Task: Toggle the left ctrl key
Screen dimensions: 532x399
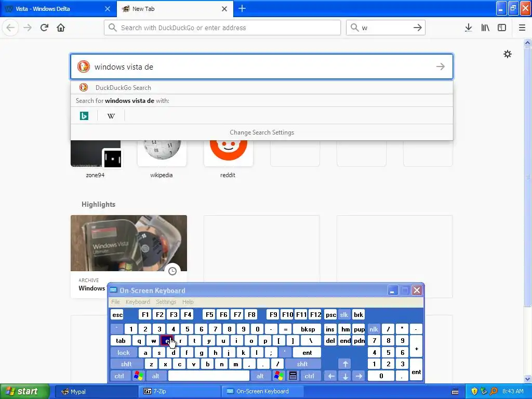Action: 119,376
